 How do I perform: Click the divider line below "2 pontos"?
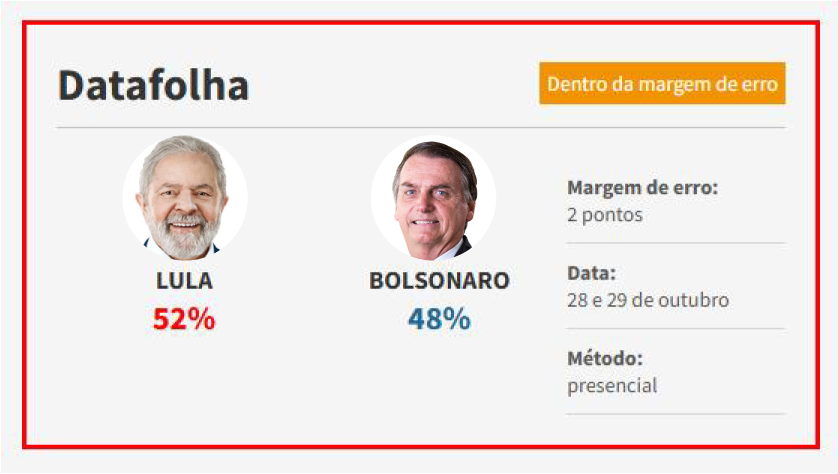[676, 243]
